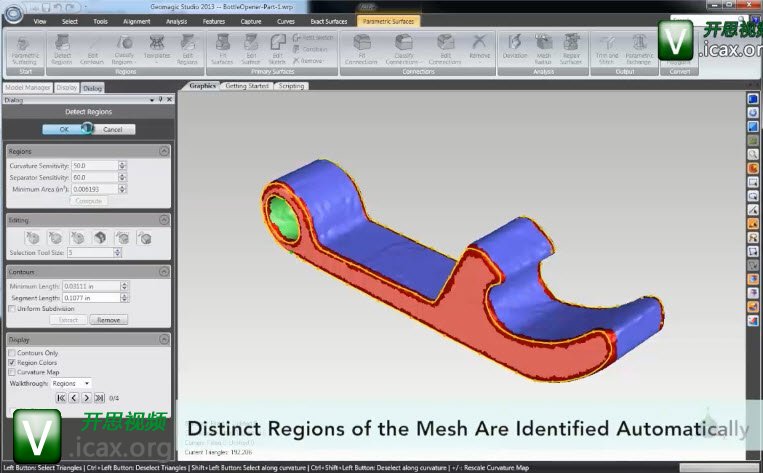Click the Edit Connections ribbon icon
The image size is (763, 473).
[445, 50]
